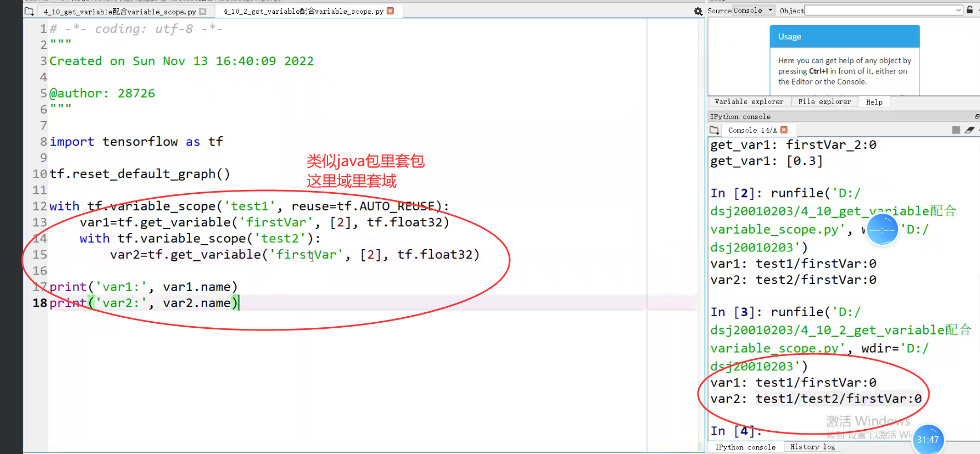Open the File explorer tab
Screen dimensions: 980x454
[x=824, y=102]
